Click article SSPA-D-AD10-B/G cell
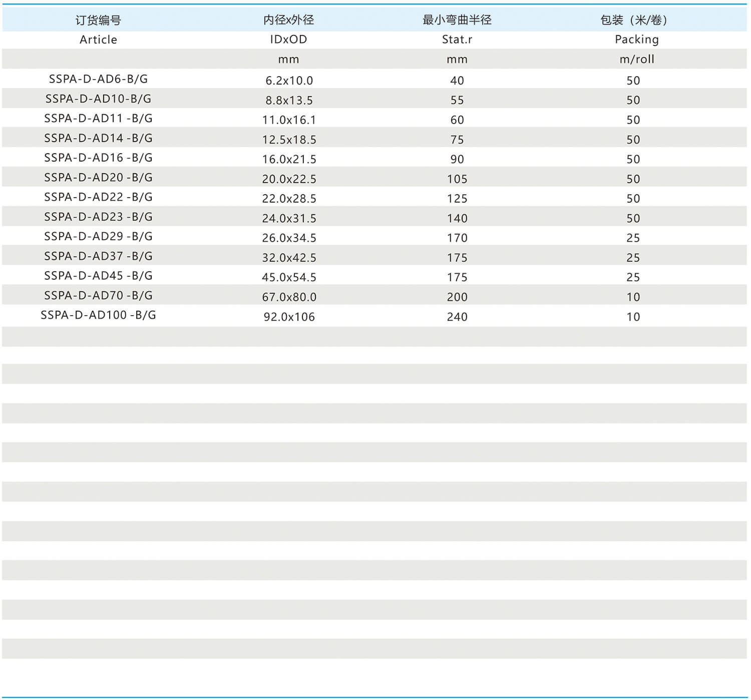Image resolution: width=751 pixels, height=700 pixels. pyautogui.click(x=98, y=99)
